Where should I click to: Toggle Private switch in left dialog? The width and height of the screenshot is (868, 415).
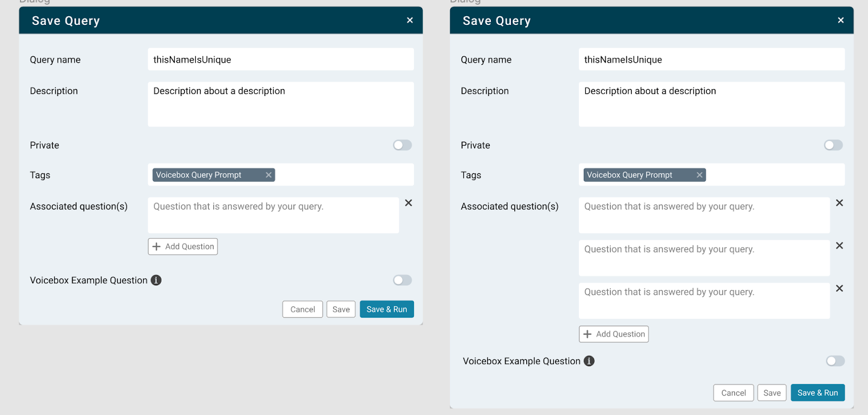[403, 145]
